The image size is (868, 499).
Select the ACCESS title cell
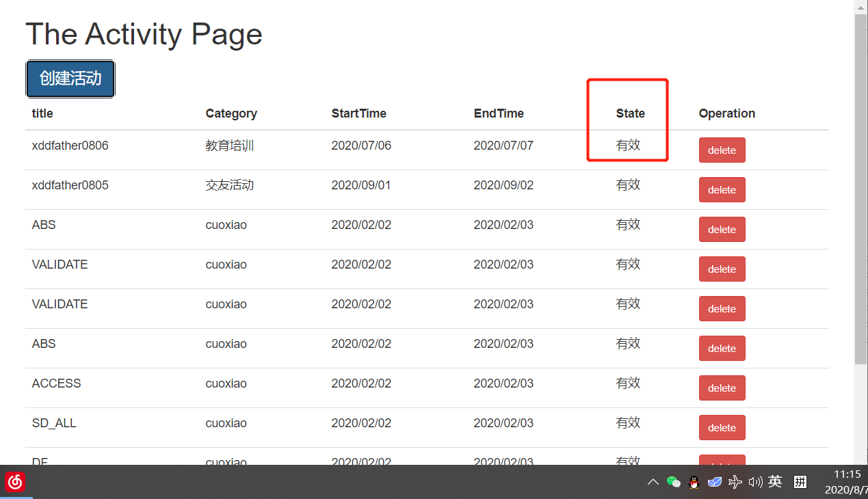pos(56,383)
